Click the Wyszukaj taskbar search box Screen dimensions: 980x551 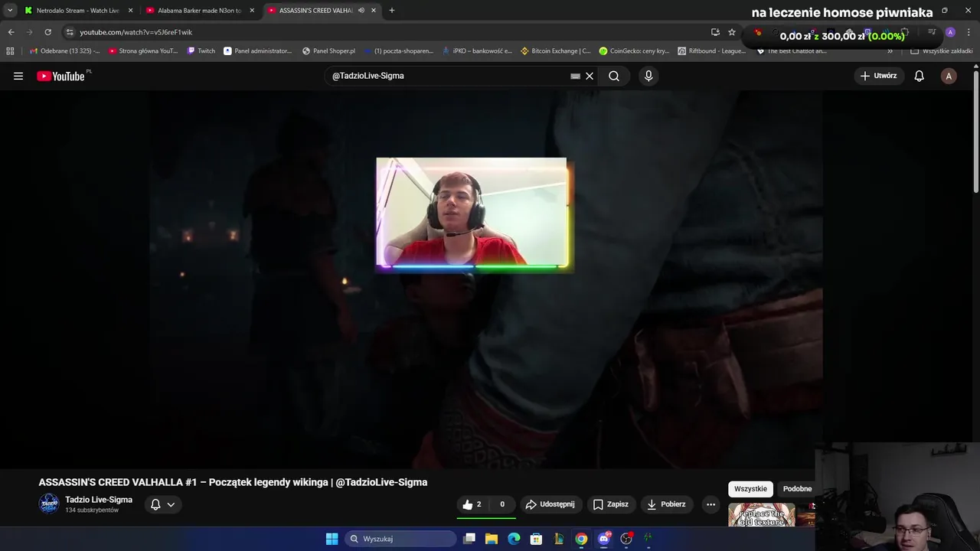(400, 539)
